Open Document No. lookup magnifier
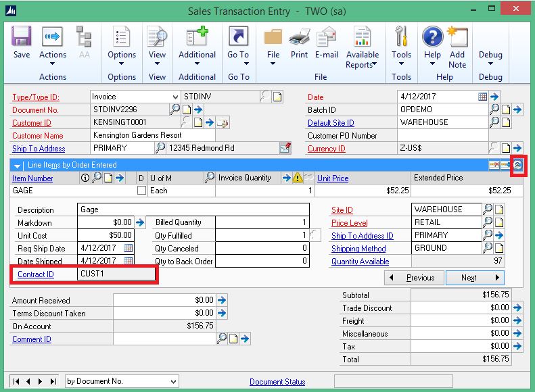Screen dimensions: 535x392 pos(175,109)
